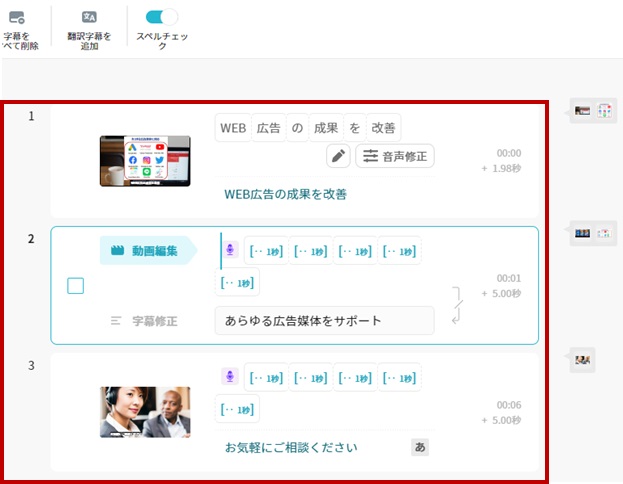The height and width of the screenshot is (484, 623).
Task: Click the word chip 広告 in row 1
Action: 268,128
